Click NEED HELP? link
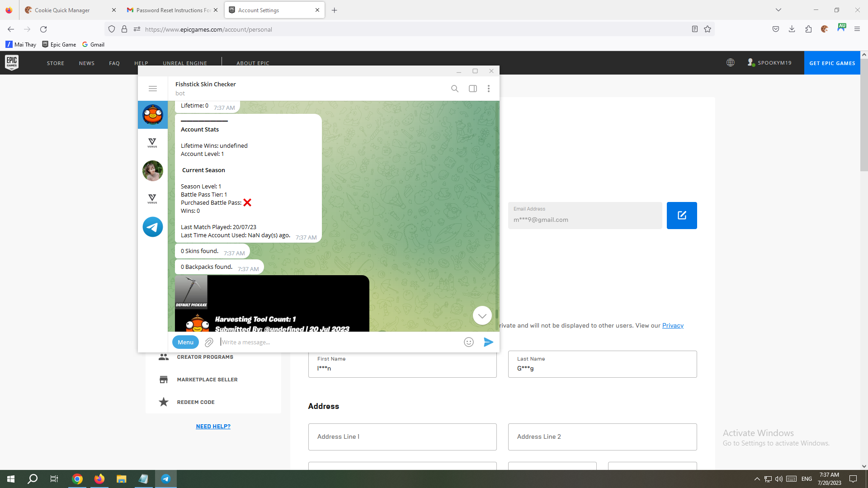Viewport: 868px width, 488px height. point(213,427)
